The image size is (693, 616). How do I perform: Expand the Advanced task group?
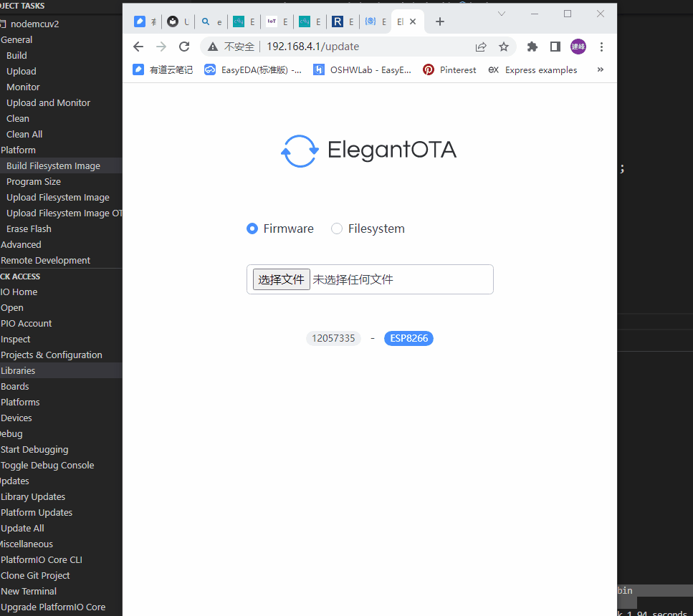pos(21,245)
